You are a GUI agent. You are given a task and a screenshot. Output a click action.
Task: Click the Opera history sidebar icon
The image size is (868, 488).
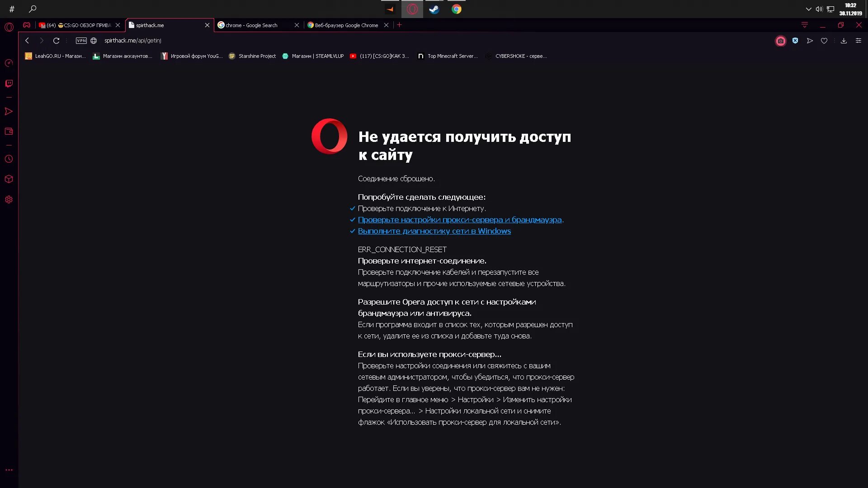point(9,158)
